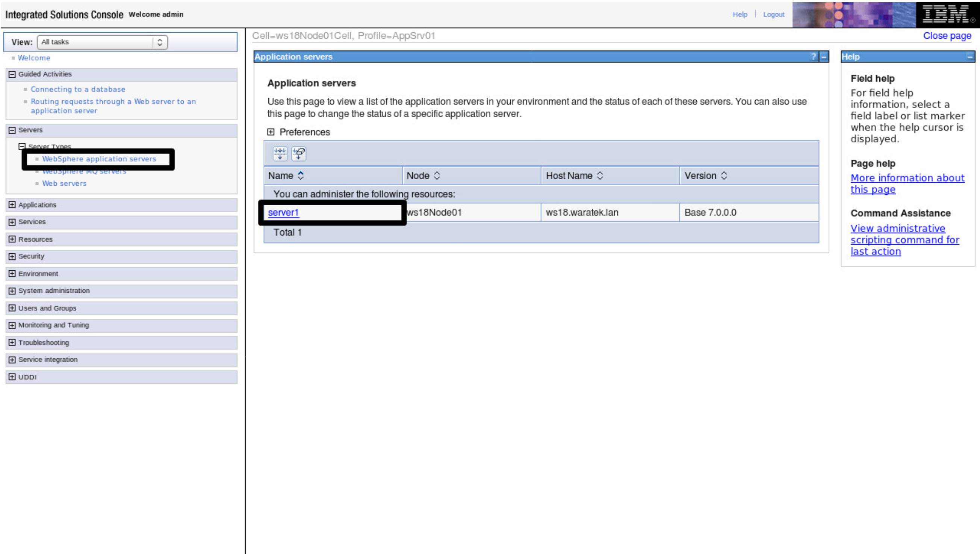The width and height of the screenshot is (980, 554).
Task: Click the Total 1 row text
Action: click(x=287, y=233)
